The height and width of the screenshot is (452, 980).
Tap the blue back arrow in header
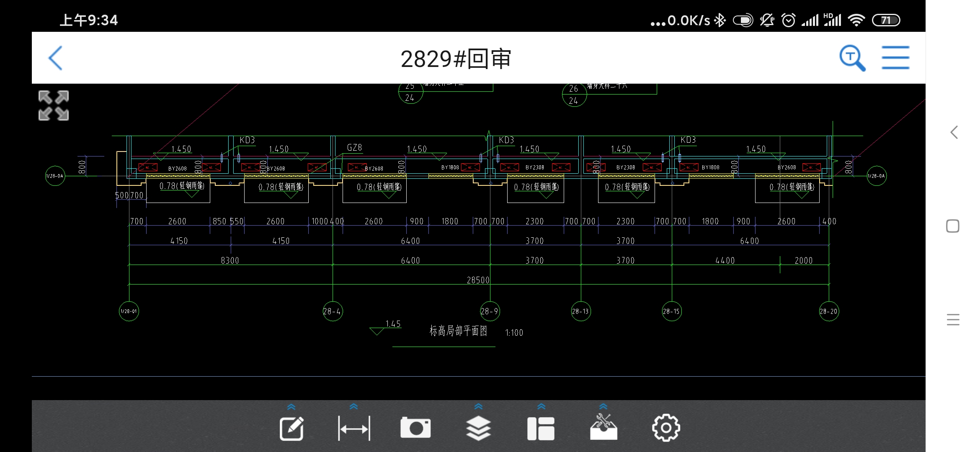[x=56, y=58]
